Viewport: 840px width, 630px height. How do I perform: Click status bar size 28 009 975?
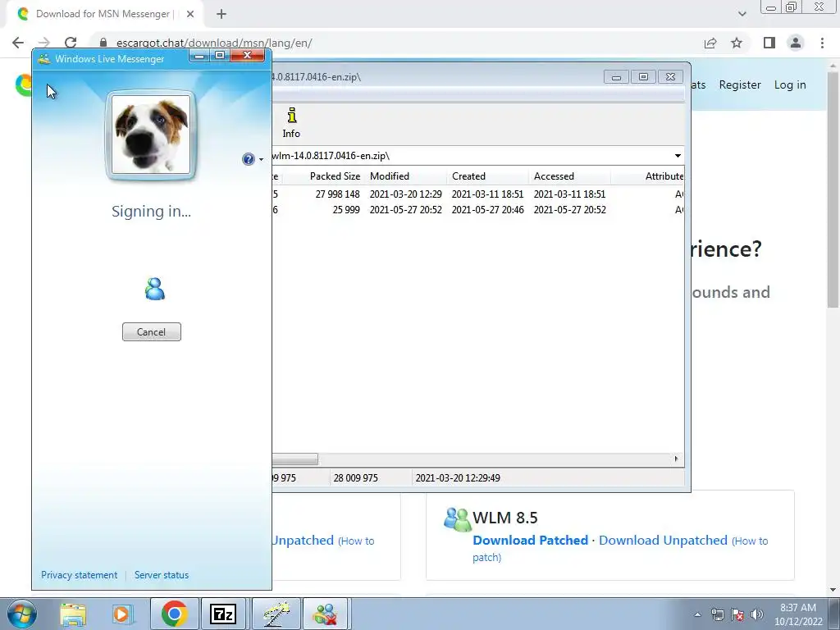[355, 478]
